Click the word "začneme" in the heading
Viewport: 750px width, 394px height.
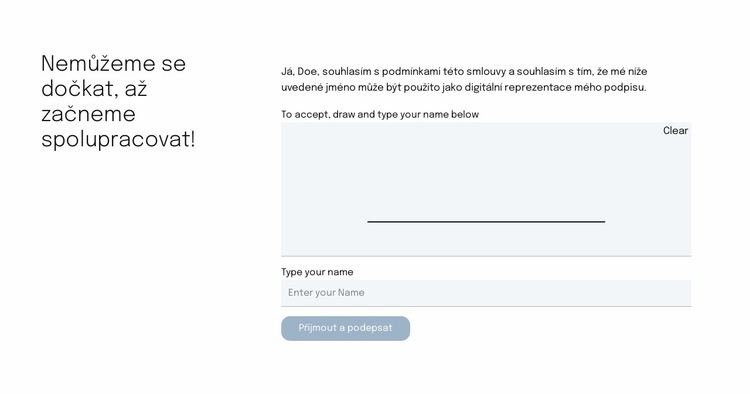(x=88, y=114)
